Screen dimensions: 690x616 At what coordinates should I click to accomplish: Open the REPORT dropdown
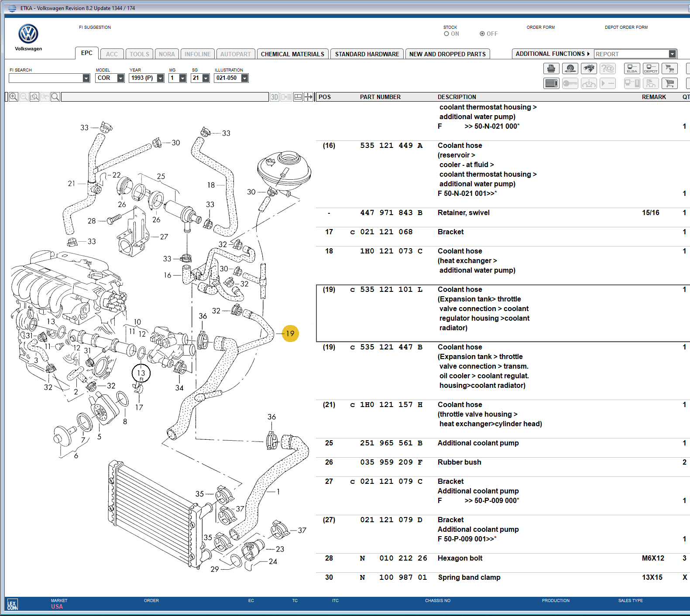pos(673,54)
